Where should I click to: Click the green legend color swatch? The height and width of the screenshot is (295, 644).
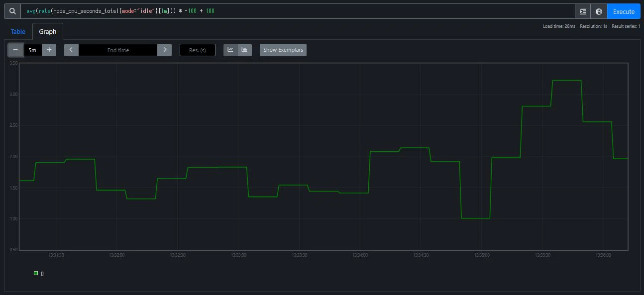click(36, 273)
